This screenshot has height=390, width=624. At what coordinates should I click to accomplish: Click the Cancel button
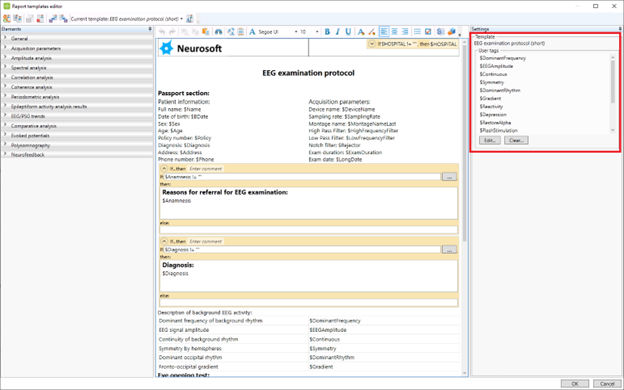[x=607, y=384]
